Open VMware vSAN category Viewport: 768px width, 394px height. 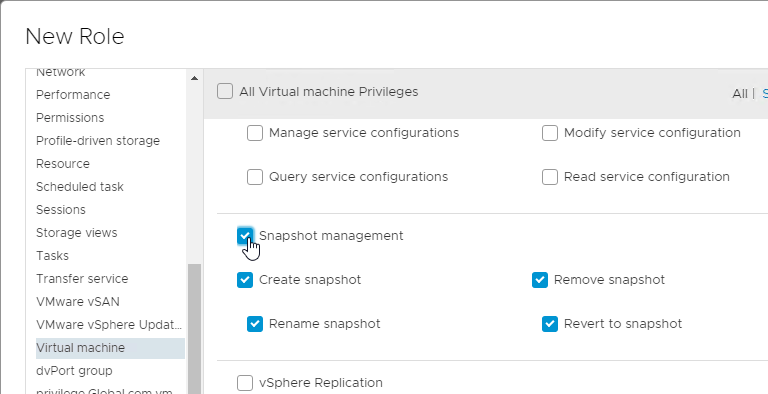click(78, 301)
